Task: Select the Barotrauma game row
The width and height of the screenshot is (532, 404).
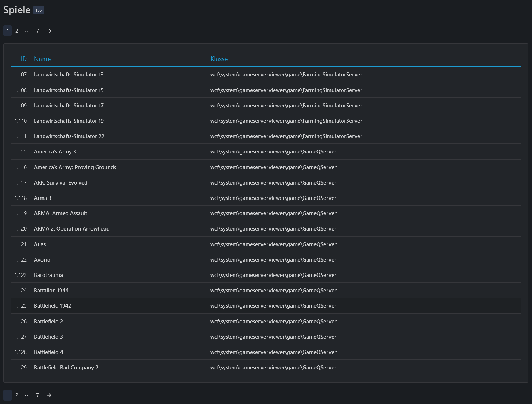Action: 48,275
